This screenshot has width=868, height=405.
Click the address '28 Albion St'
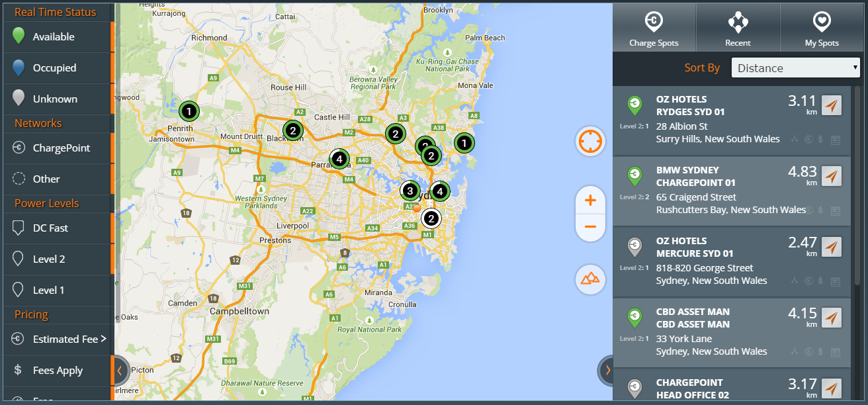681,126
